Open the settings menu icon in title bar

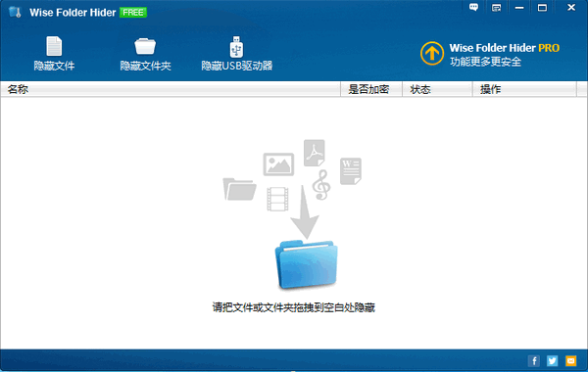click(x=497, y=8)
